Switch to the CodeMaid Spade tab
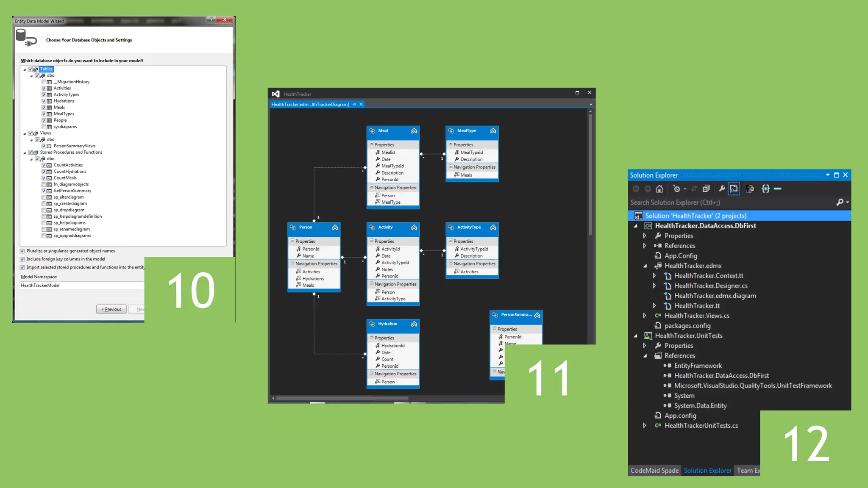868x488 pixels. (654, 471)
